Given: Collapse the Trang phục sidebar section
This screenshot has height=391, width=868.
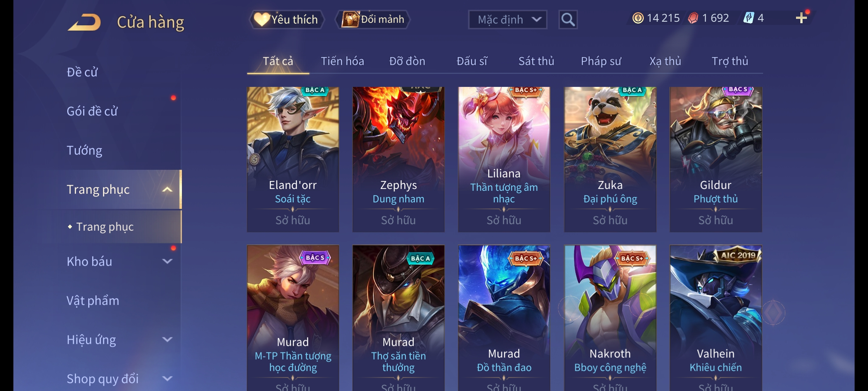Looking at the screenshot, I should [167, 189].
